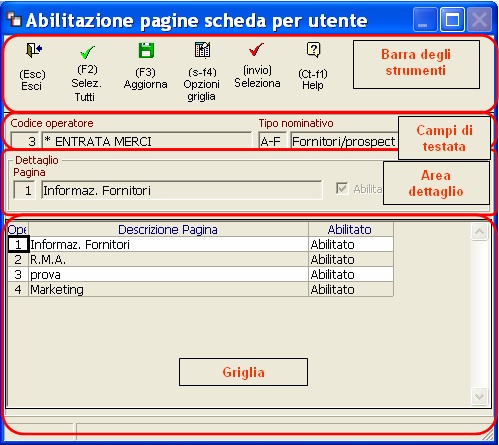Open Opzioni griglia grid options icon
Viewport: 499px width, 445px height.
pyautogui.click(x=202, y=50)
